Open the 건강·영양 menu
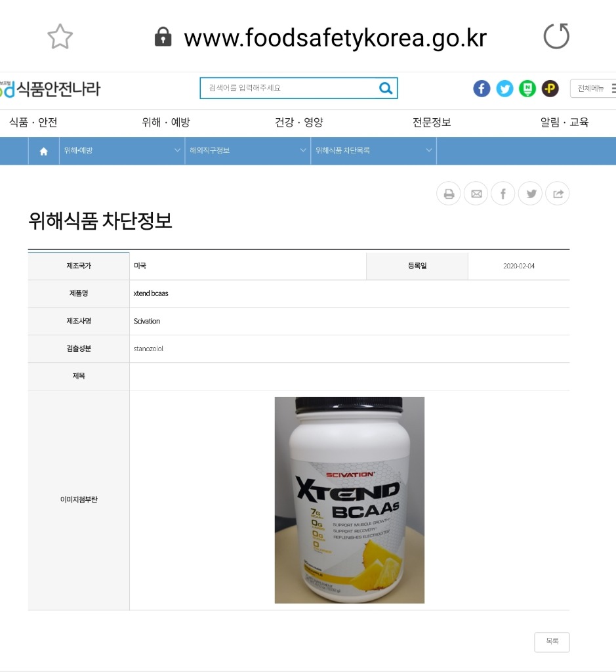This screenshot has height=672, width=616. tap(299, 123)
